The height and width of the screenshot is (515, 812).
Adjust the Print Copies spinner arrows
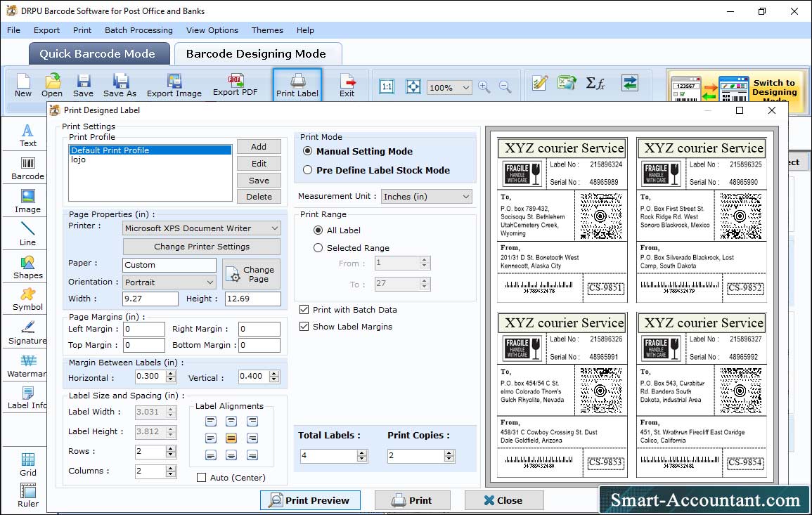[x=449, y=455]
